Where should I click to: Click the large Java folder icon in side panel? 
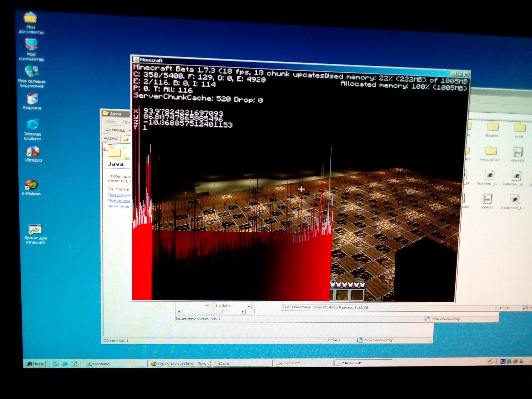(114, 152)
